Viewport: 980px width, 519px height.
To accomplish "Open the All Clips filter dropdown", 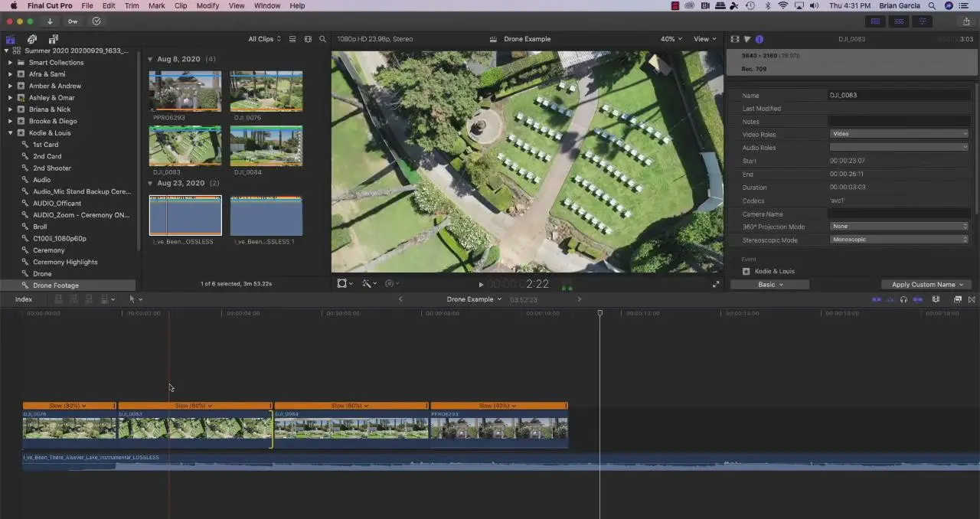I will coord(264,39).
